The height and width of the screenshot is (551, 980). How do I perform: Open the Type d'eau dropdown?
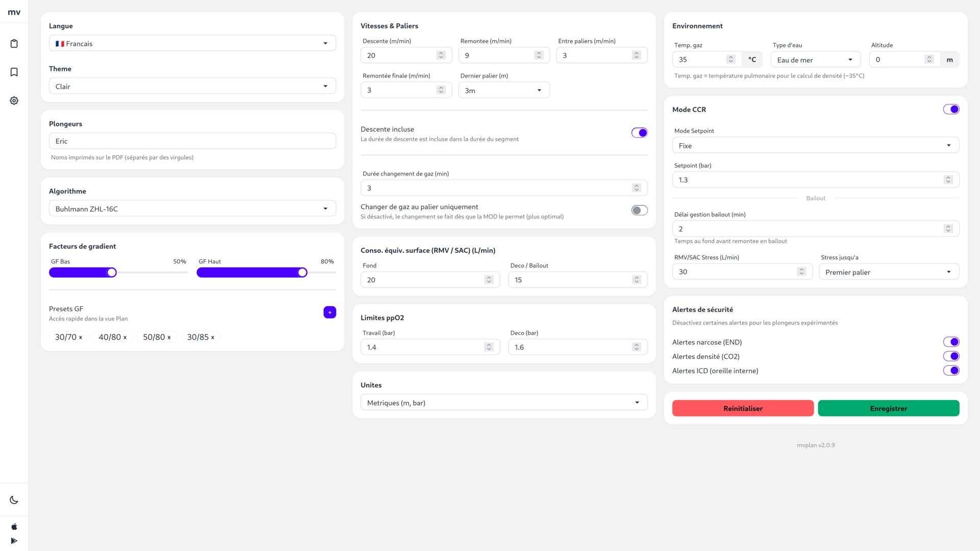pos(815,60)
